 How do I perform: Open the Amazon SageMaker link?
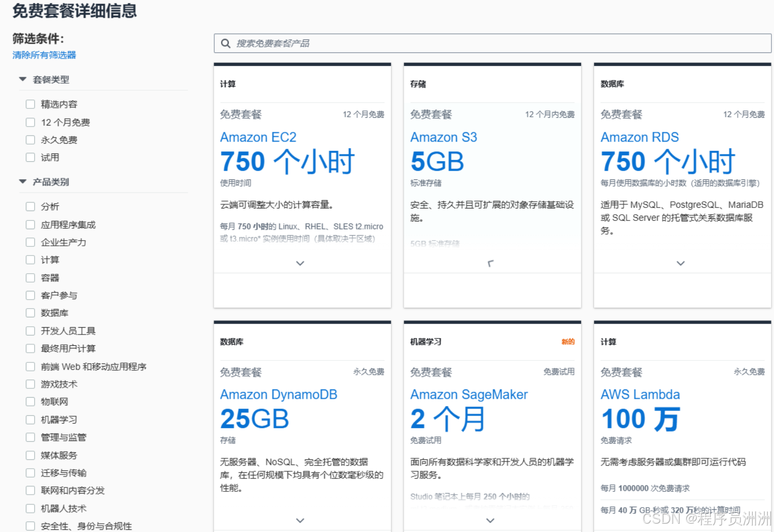tap(469, 395)
